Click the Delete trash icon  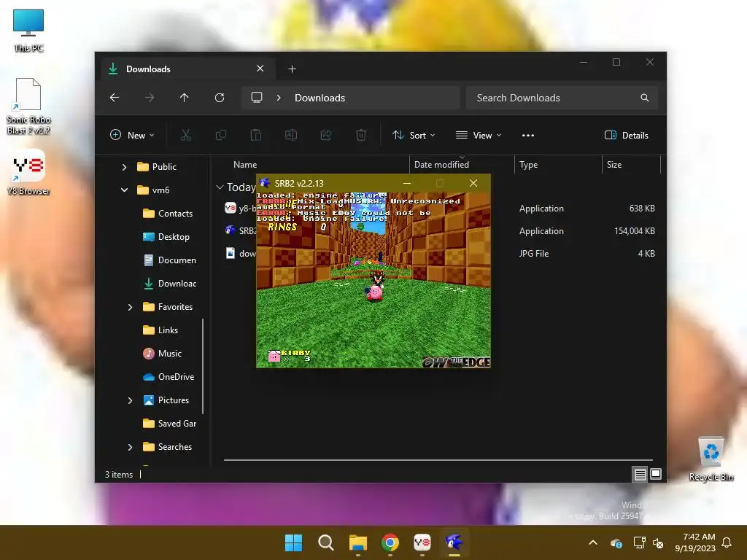click(x=361, y=135)
